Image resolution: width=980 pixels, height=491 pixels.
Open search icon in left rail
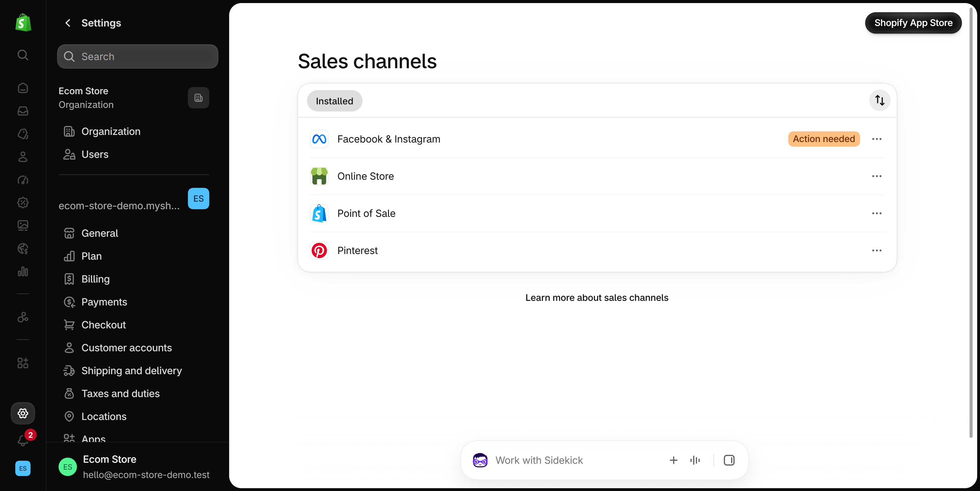pos(23,55)
